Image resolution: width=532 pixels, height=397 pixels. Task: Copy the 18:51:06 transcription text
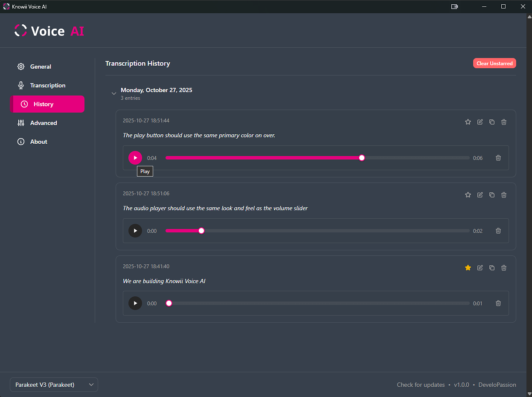click(492, 195)
